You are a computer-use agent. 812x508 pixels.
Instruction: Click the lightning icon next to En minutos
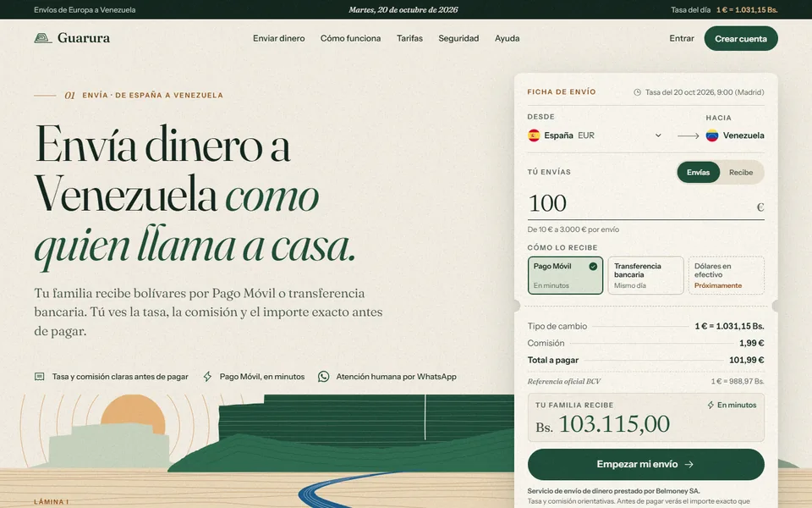click(710, 405)
